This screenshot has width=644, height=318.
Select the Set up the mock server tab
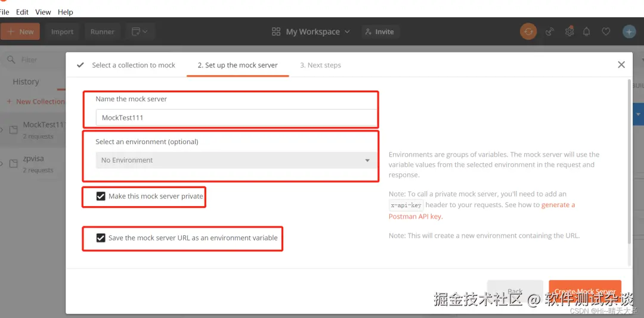(x=237, y=65)
